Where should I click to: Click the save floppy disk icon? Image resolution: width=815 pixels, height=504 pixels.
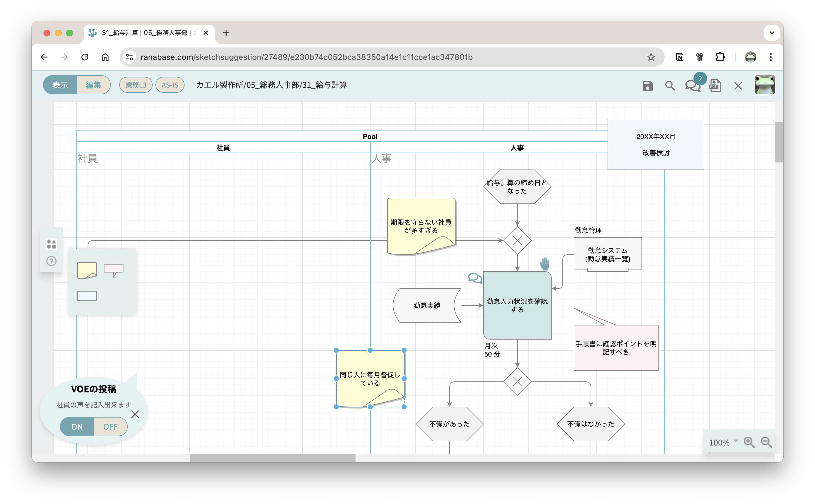coord(647,86)
